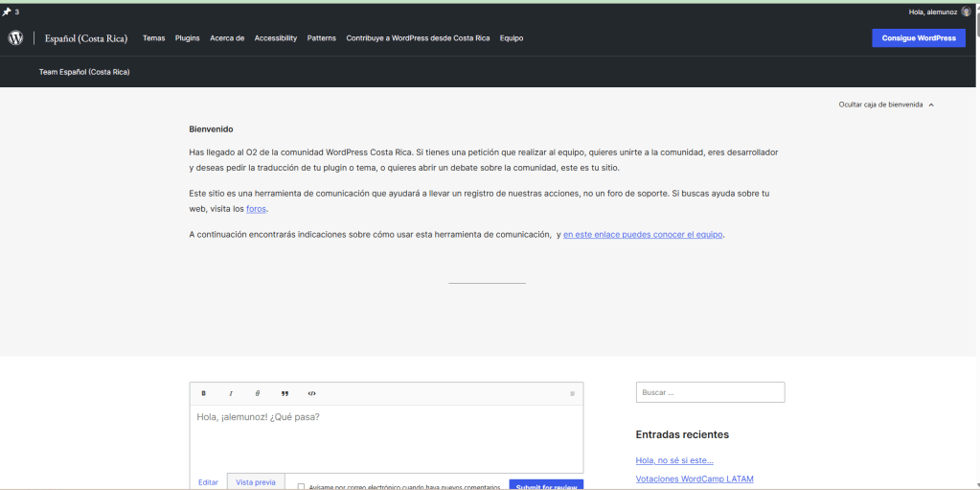
Task: Click the Entradas recientes heading
Action: [x=682, y=434]
